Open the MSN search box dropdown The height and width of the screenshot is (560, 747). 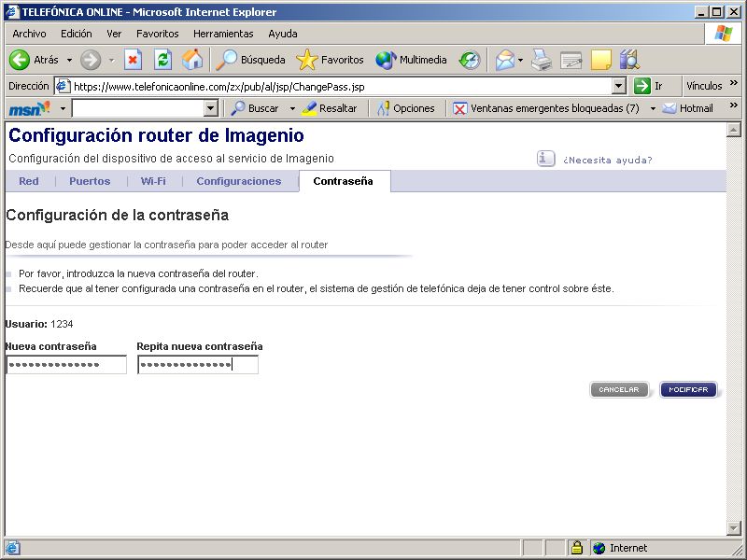(211, 108)
